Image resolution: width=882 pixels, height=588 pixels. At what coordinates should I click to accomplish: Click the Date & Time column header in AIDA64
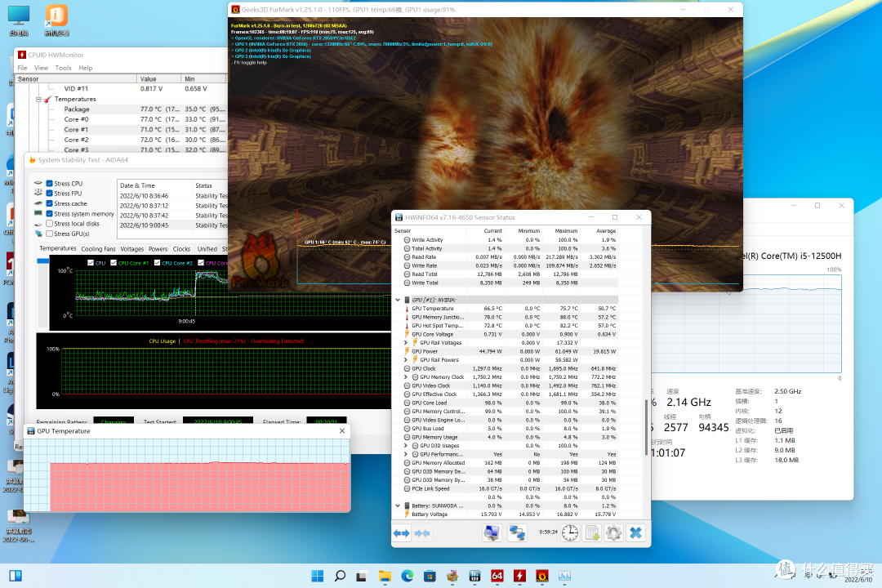pyautogui.click(x=154, y=185)
